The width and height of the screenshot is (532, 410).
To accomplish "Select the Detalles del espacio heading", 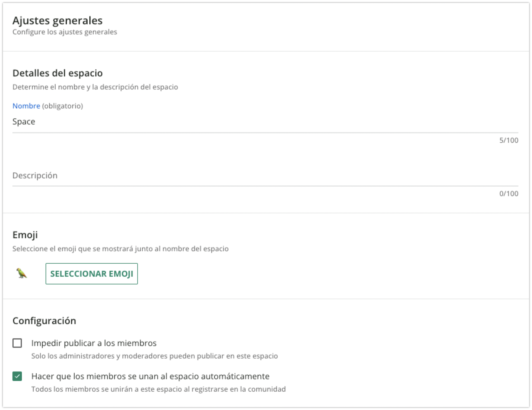I will point(57,73).
